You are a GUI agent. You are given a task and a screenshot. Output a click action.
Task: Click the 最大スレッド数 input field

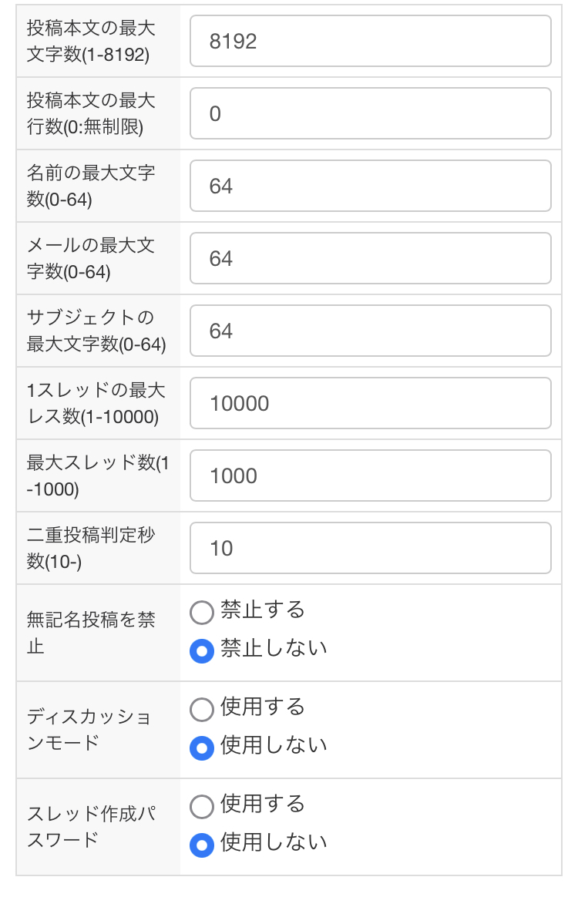(x=370, y=475)
